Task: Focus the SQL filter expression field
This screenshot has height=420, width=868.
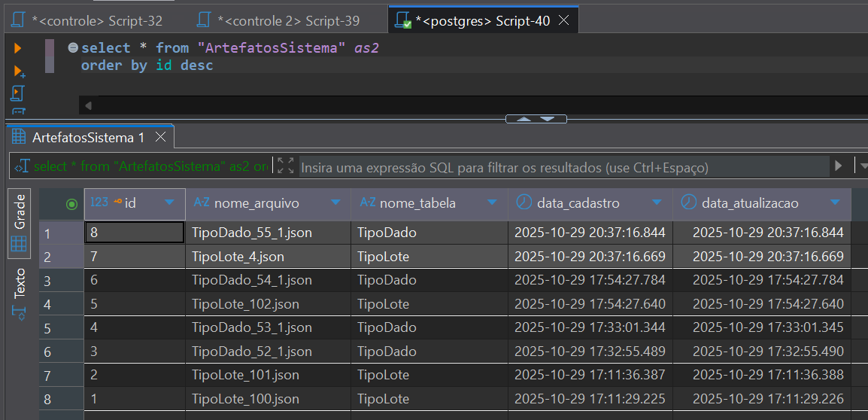Action: coord(560,167)
